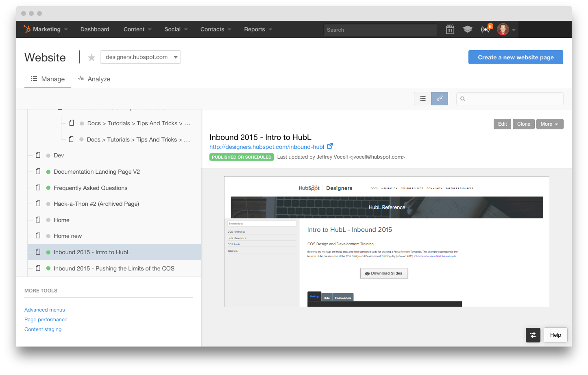Click the user avatar picture
Screen dimensions: 588x375
coord(503,29)
